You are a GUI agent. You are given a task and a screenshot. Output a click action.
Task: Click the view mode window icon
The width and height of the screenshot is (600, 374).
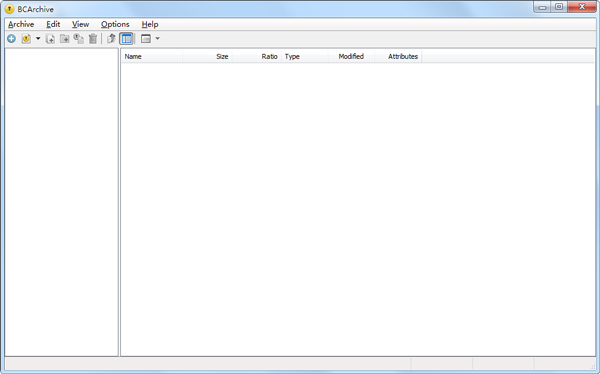coord(146,39)
